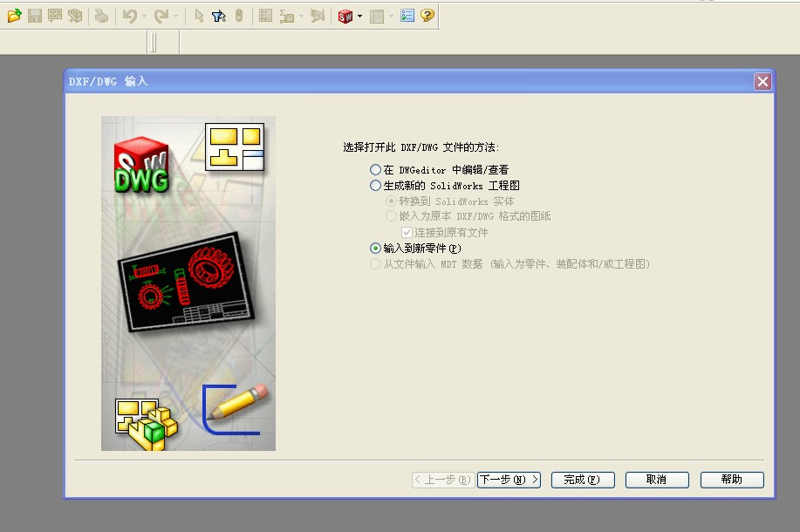Viewport: 800px width, 532px height.
Task: Select 'Embed as original DXF/DWG sheet' radio
Action: tap(392, 215)
